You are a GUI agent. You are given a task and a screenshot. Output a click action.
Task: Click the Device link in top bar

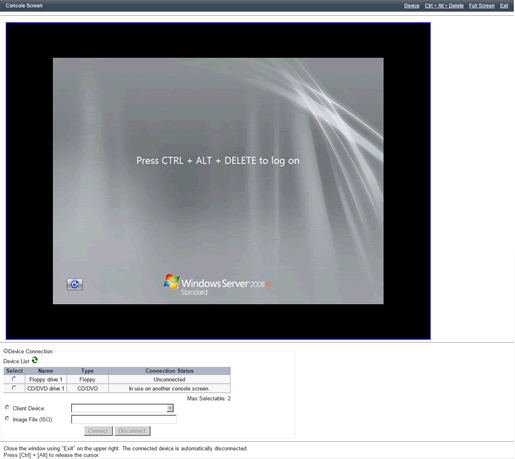(411, 6)
